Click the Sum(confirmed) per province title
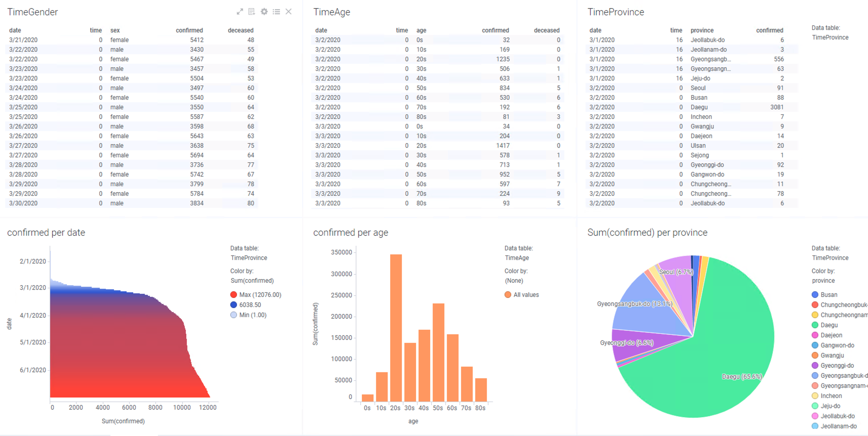Viewport: 868px width, 436px height. 647,233
